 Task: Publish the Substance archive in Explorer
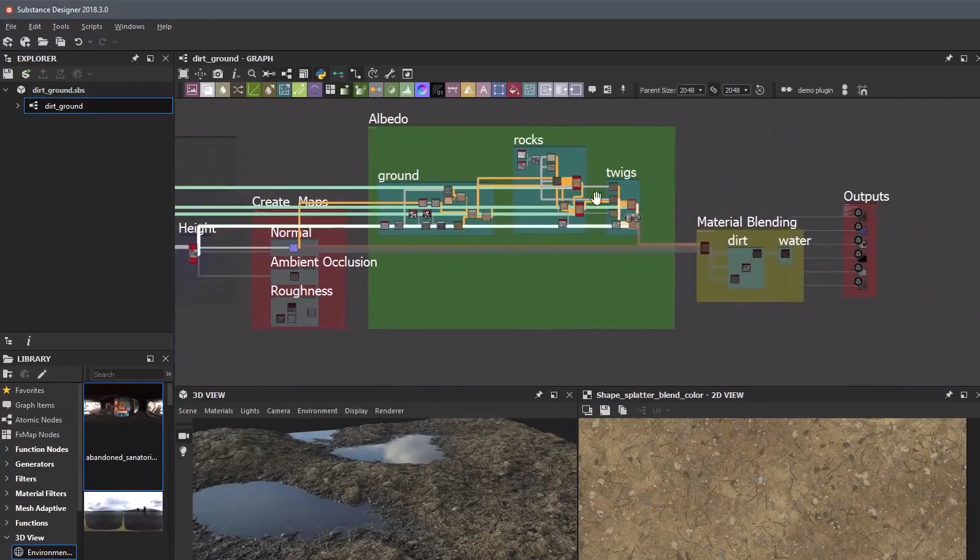26,74
